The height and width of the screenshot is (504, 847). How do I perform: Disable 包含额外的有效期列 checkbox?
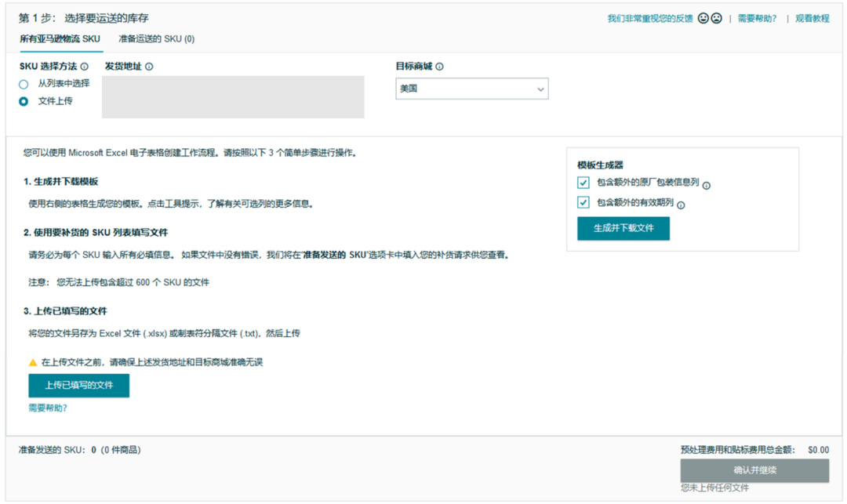tap(583, 202)
